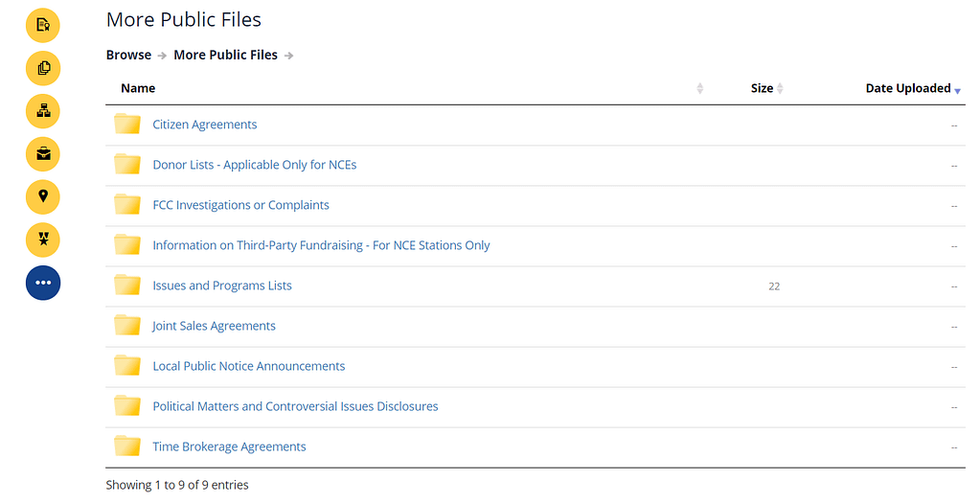Go to Browse in the breadcrumb
Viewport: 980px width, 503px height.
pyautogui.click(x=128, y=55)
